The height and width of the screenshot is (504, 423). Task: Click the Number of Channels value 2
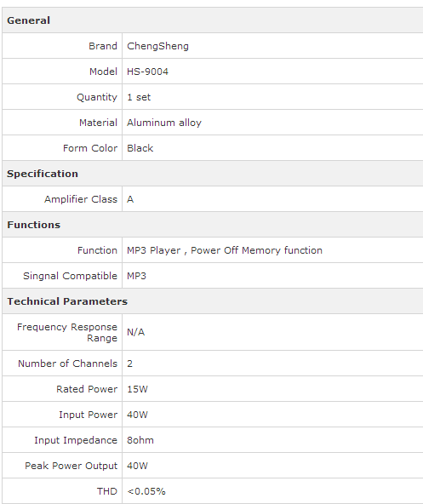130,364
